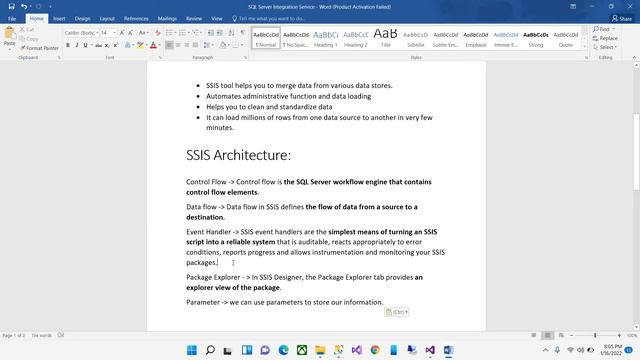
Task: Open the font size dropdown
Action: click(x=114, y=33)
